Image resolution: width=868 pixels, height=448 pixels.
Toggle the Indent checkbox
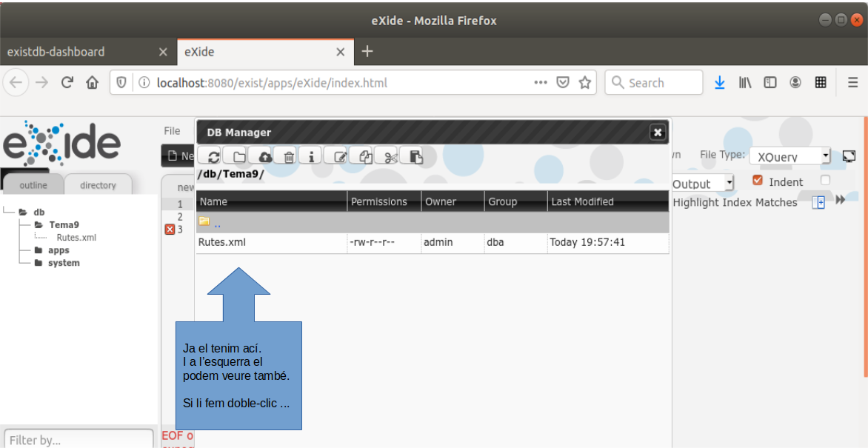758,180
